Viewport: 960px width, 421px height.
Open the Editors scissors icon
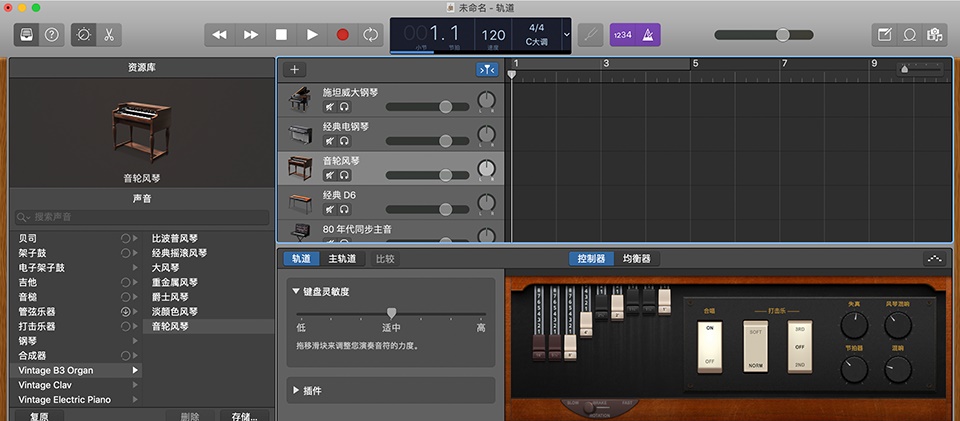(x=108, y=34)
